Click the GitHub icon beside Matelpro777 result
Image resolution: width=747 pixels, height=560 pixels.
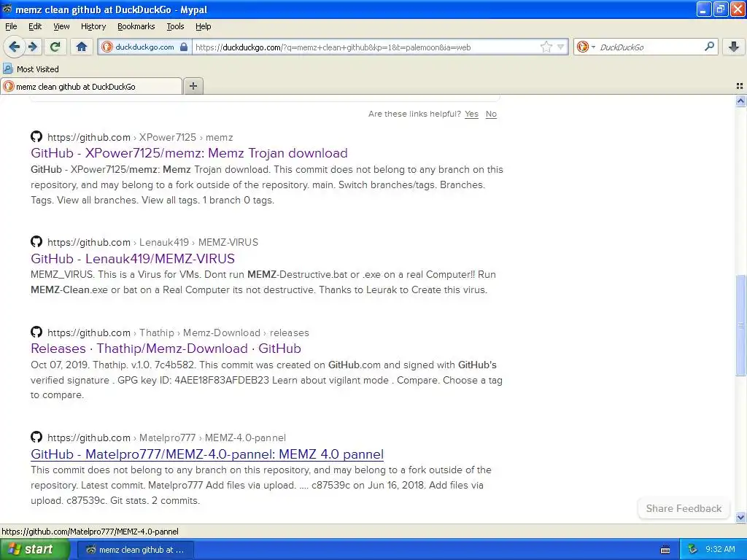[x=36, y=437]
